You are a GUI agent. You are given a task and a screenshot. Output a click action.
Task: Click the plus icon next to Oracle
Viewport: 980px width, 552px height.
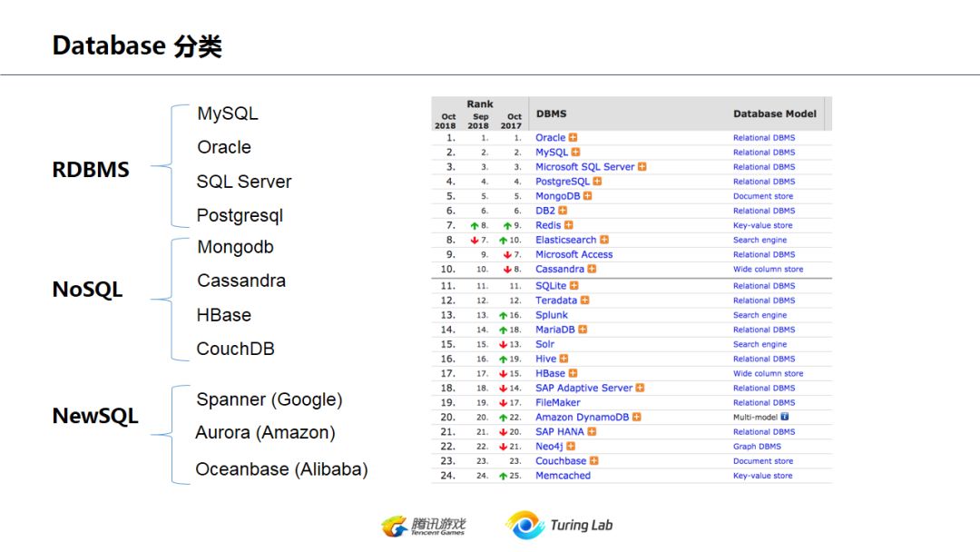coord(573,137)
